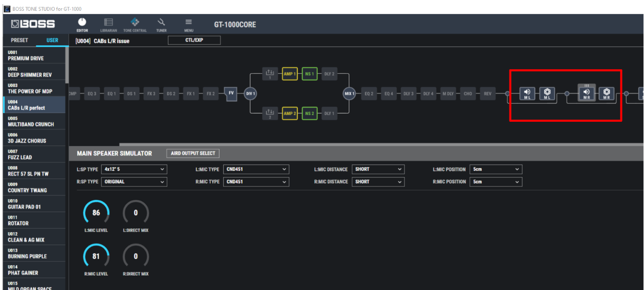Select the MIX 1 mixer node
The width and height of the screenshot is (644, 290).
point(349,93)
